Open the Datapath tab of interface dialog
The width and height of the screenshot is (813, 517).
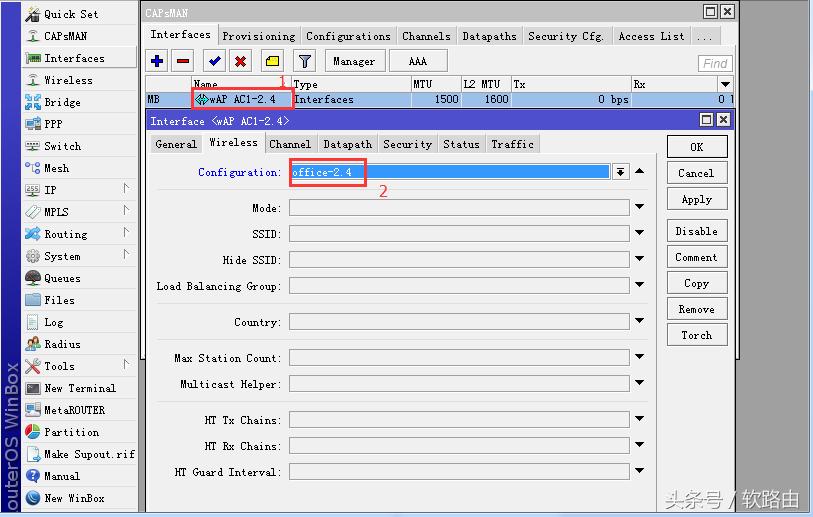pyautogui.click(x=347, y=144)
